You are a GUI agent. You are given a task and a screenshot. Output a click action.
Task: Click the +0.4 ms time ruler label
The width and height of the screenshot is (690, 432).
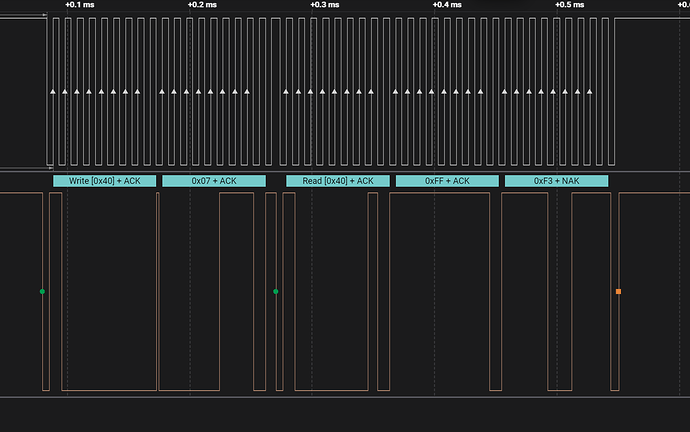coord(447,5)
